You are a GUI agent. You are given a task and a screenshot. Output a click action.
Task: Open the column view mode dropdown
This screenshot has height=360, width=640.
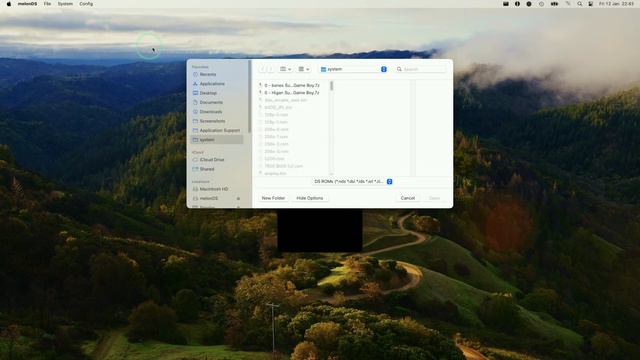click(x=285, y=69)
